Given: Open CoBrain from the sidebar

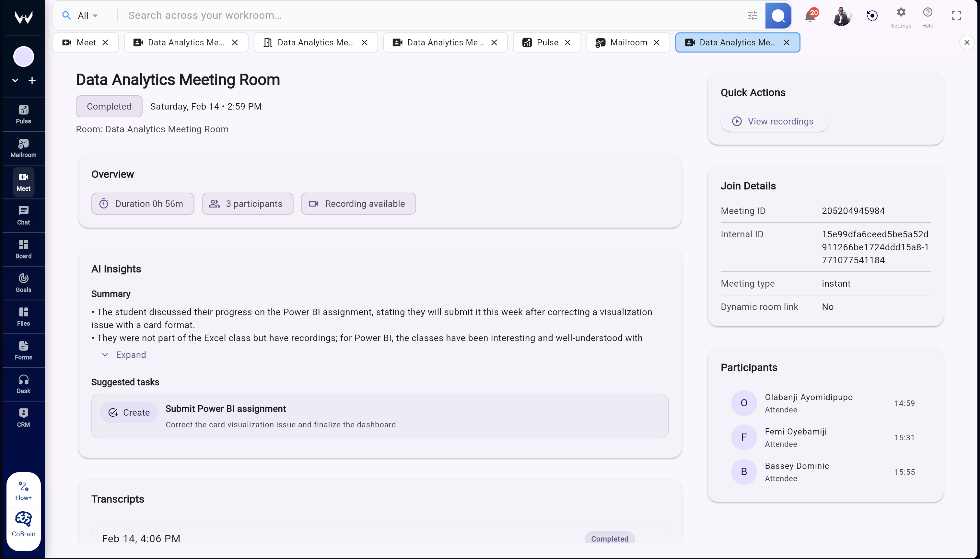Looking at the screenshot, I should point(23,523).
